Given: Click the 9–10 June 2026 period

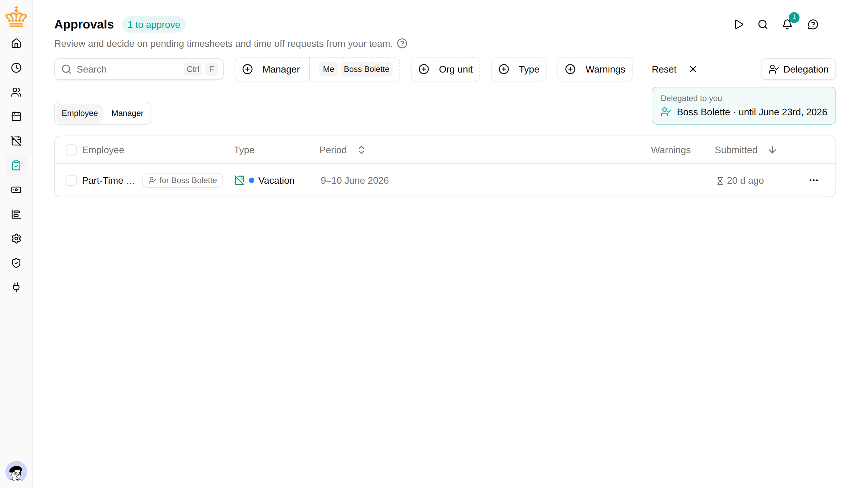Looking at the screenshot, I should click(x=355, y=180).
